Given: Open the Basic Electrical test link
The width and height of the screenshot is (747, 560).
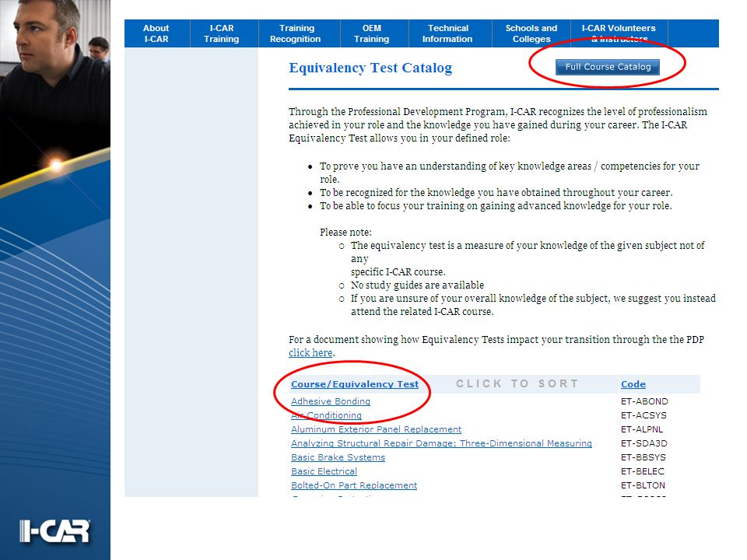Looking at the screenshot, I should pos(324,471).
